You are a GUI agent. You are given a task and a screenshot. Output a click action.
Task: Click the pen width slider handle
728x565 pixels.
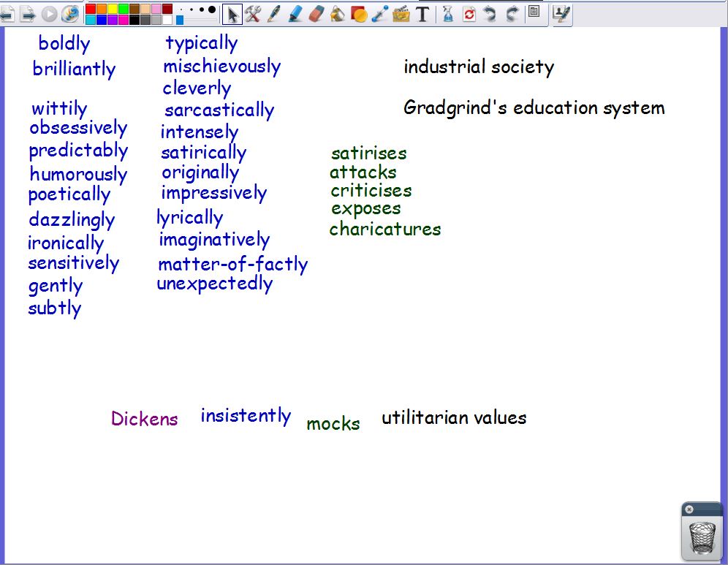tap(180, 20)
